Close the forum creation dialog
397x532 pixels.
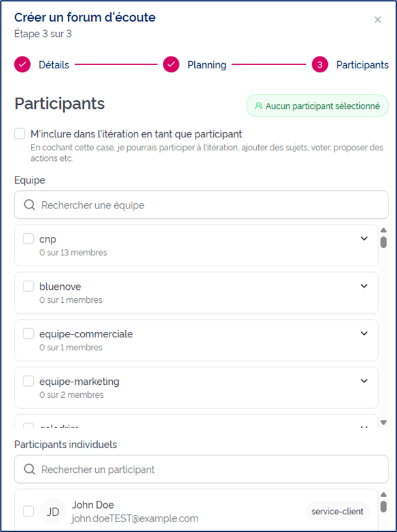point(377,20)
